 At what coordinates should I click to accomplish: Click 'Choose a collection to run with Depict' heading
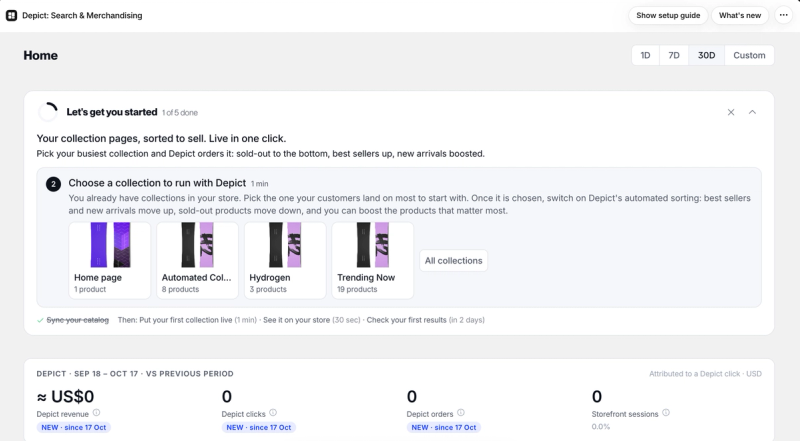point(157,183)
